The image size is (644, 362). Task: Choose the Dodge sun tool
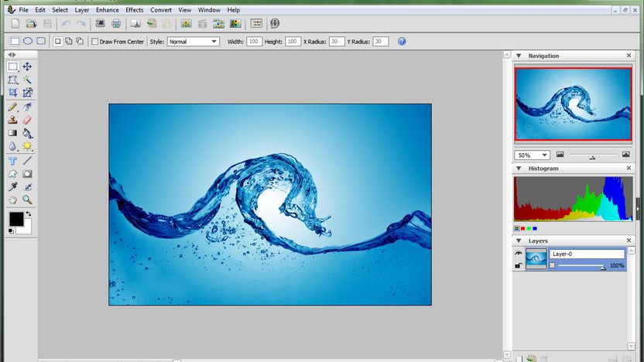click(x=27, y=146)
